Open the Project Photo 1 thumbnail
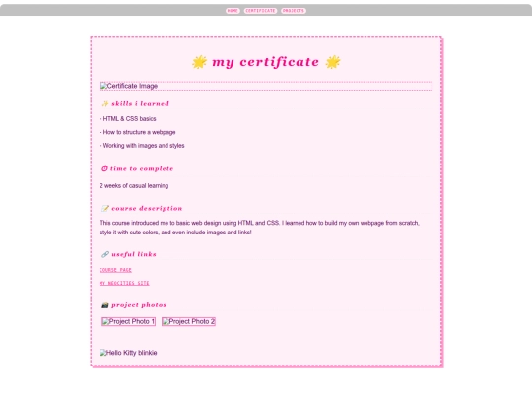 click(x=129, y=321)
